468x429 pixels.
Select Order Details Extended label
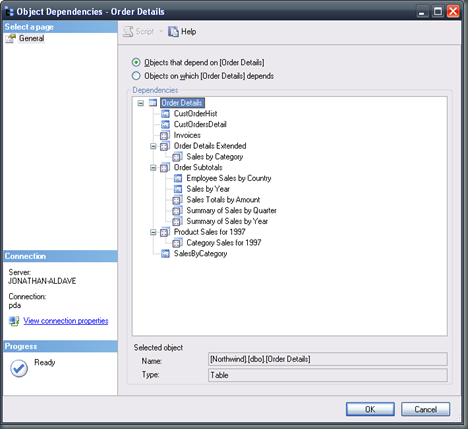click(210, 146)
